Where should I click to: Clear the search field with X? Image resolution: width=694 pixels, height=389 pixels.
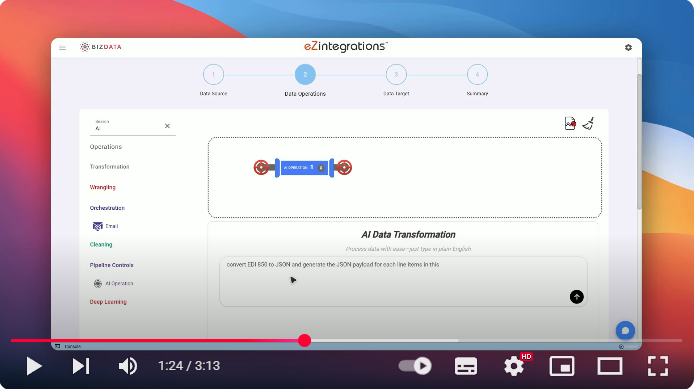(x=167, y=126)
